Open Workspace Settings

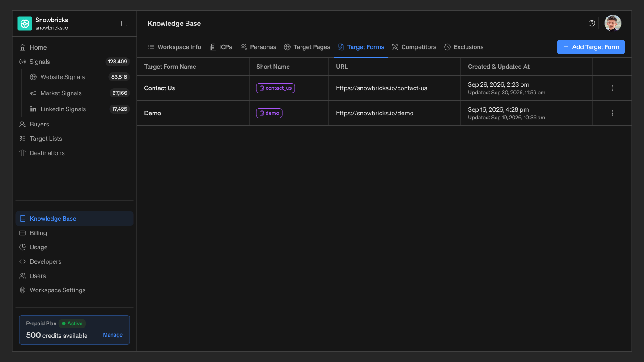(74, 290)
